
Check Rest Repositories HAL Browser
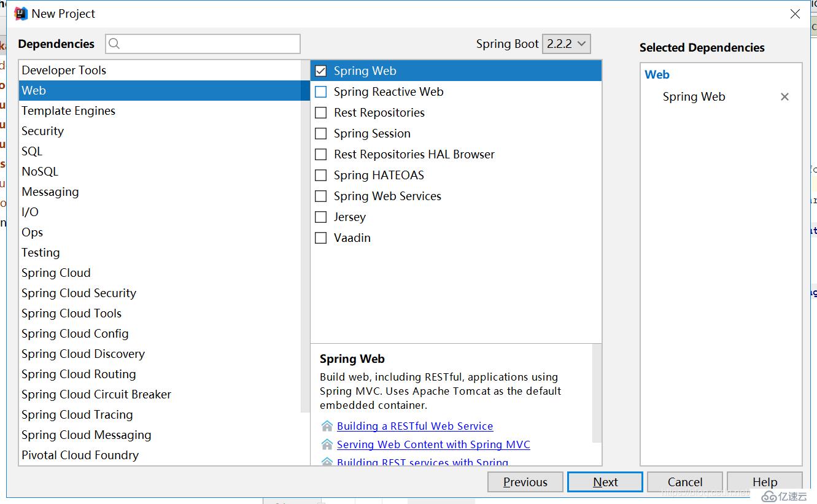320,155
